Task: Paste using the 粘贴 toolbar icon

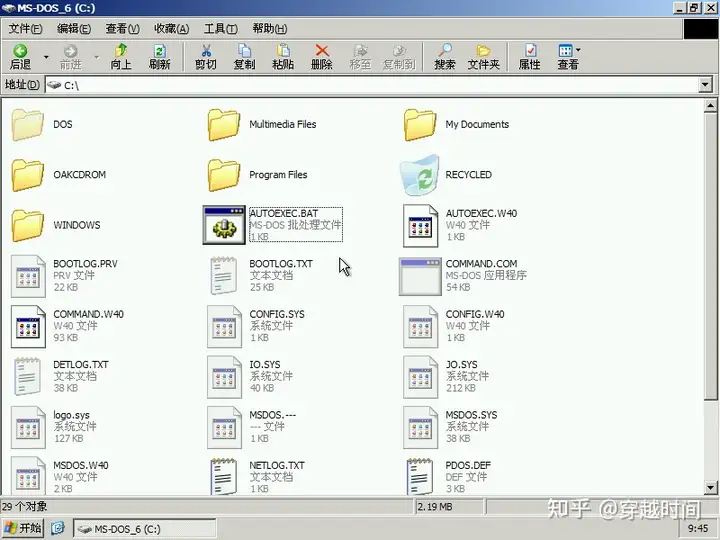Action: coord(283,57)
